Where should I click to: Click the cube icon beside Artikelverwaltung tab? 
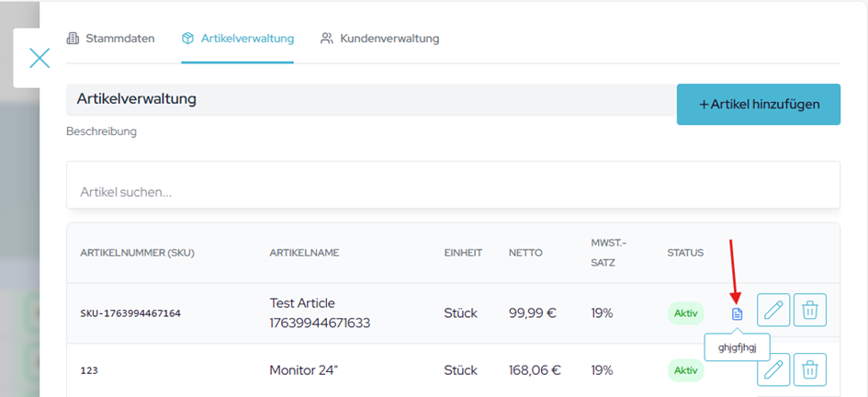point(187,39)
